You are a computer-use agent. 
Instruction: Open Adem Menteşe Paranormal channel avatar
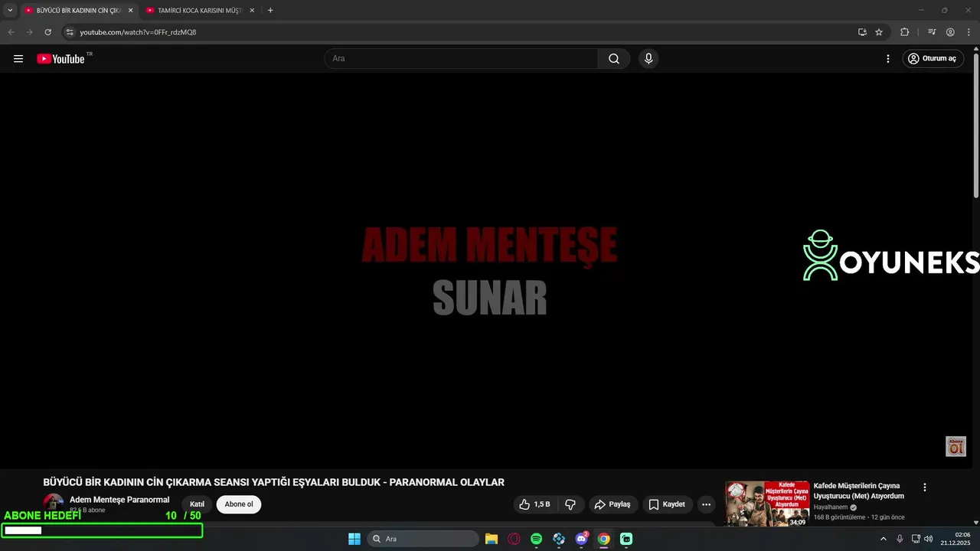point(54,504)
